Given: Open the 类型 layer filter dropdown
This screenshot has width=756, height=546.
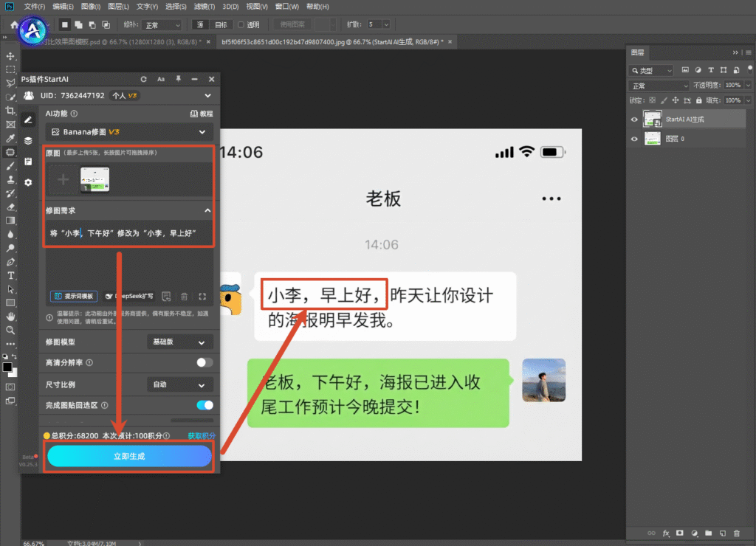Looking at the screenshot, I should coord(651,70).
